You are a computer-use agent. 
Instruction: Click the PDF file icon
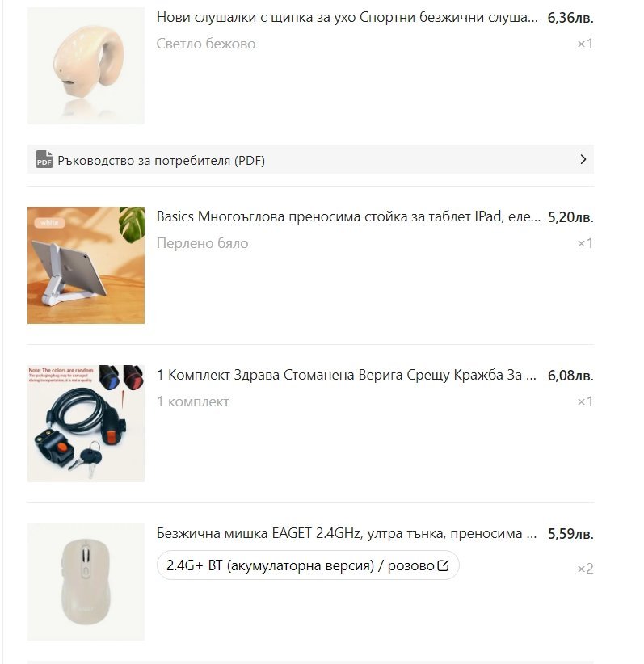point(44,159)
